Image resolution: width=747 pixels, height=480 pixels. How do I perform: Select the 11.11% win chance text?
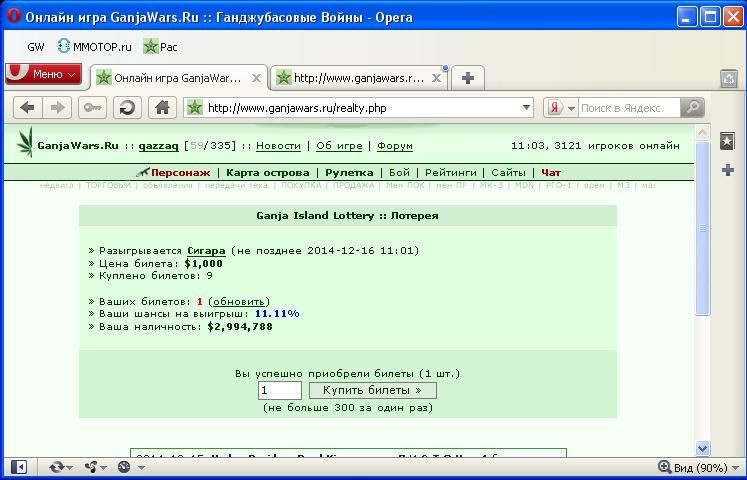[277, 314]
